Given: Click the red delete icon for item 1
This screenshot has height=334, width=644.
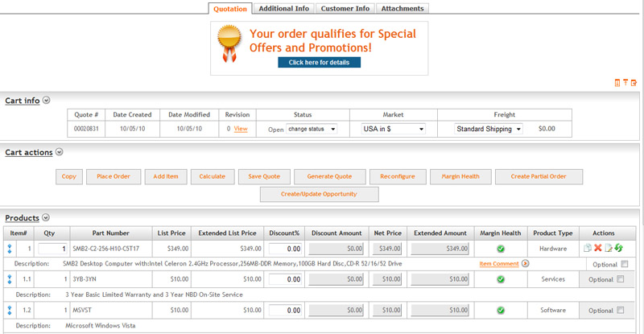Looking at the screenshot, I should click(597, 248).
